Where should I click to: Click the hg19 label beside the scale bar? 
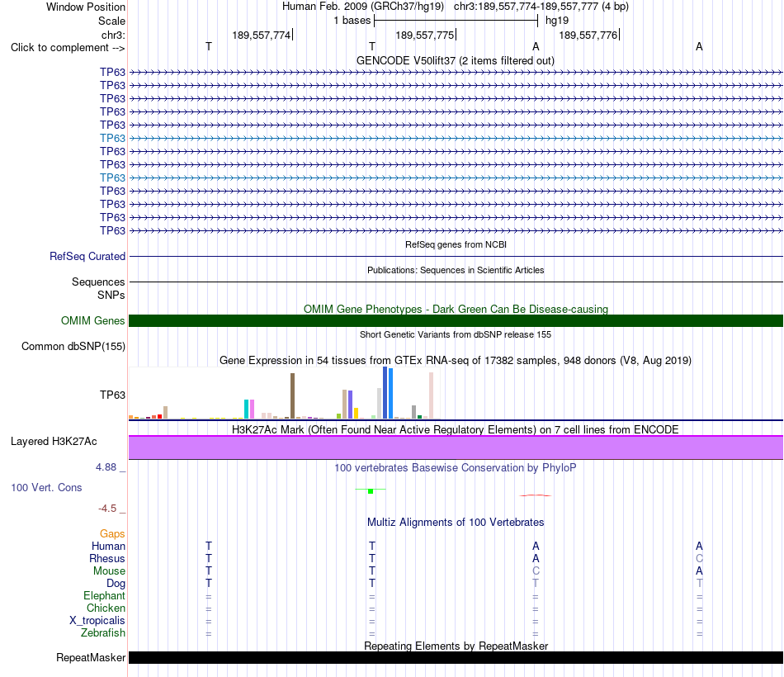[557, 21]
